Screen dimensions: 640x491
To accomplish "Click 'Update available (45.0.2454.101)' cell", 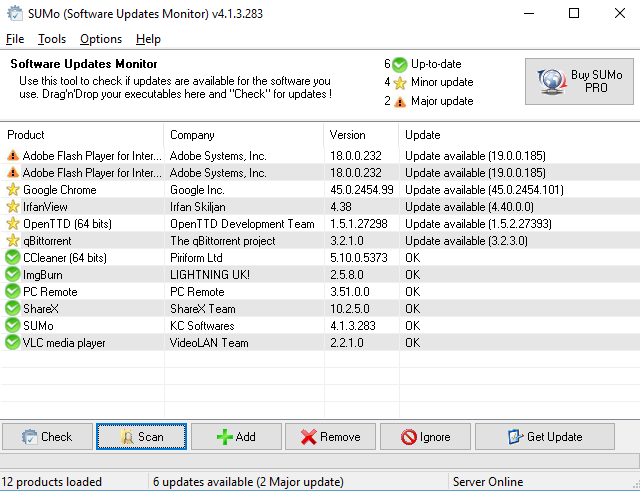I will pos(484,190).
